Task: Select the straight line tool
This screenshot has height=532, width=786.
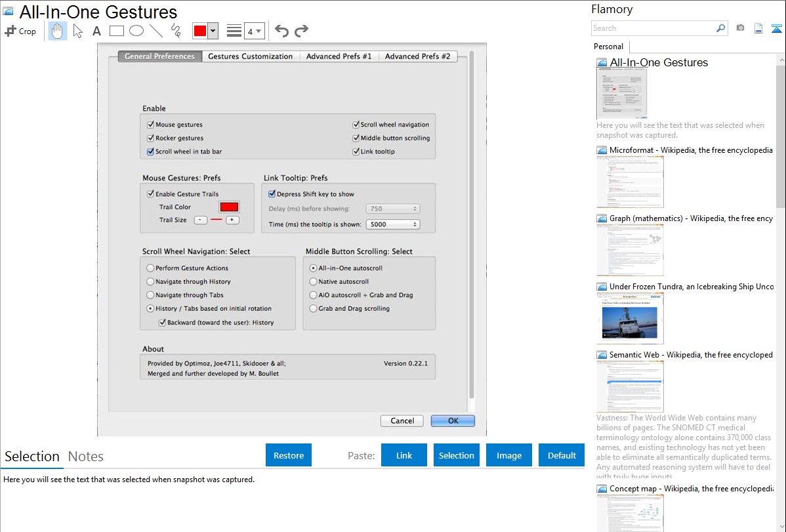Action: click(x=156, y=31)
